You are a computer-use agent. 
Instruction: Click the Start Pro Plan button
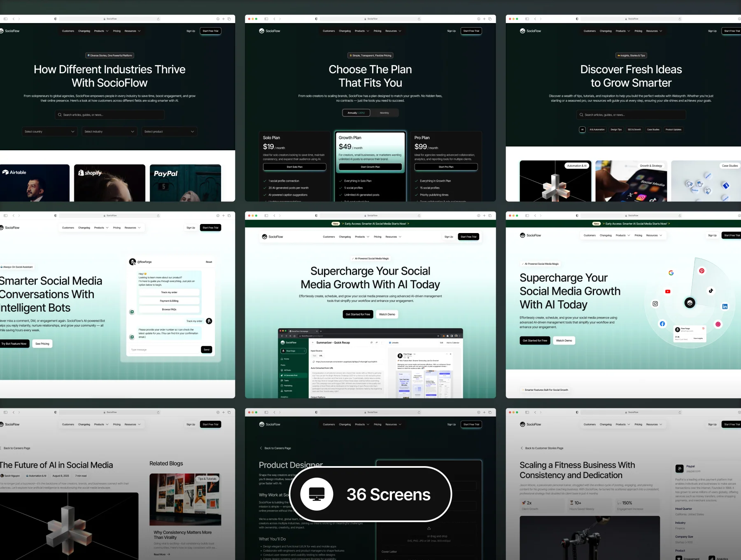(x=446, y=167)
